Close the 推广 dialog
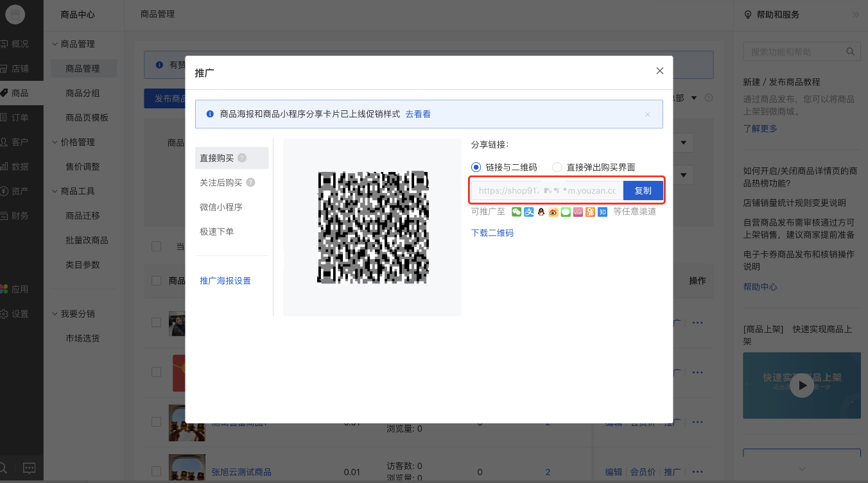868x483 pixels. click(659, 71)
